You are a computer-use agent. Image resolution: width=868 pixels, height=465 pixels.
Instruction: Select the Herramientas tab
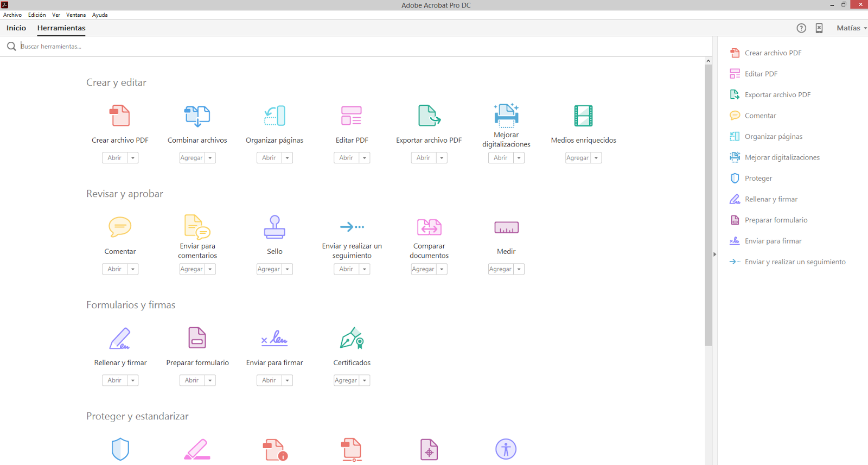point(61,28)
